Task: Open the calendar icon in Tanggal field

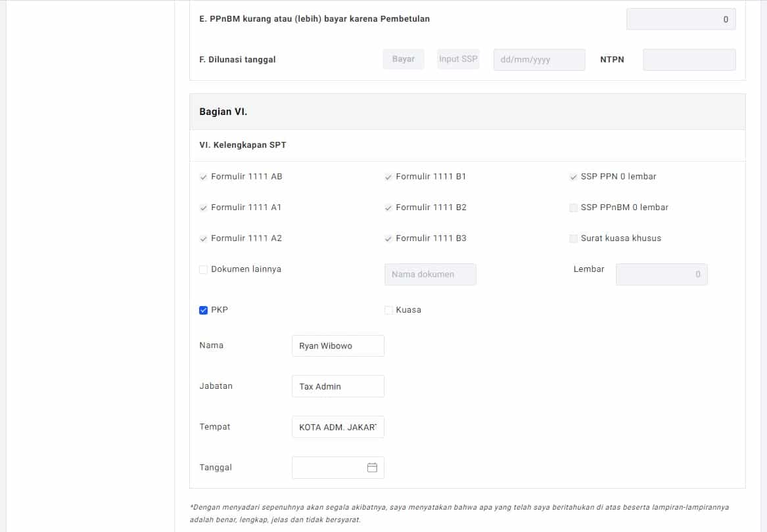Action: (372, 468)
